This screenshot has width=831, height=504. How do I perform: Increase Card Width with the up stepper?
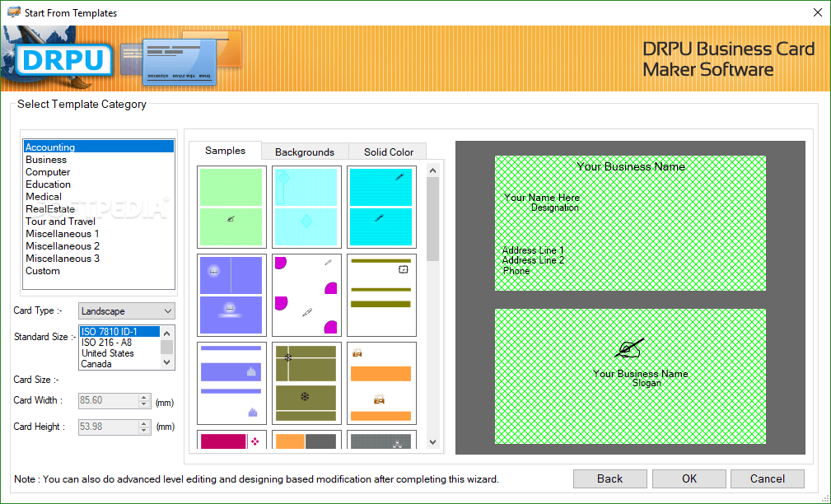click(x=145, y=397)
